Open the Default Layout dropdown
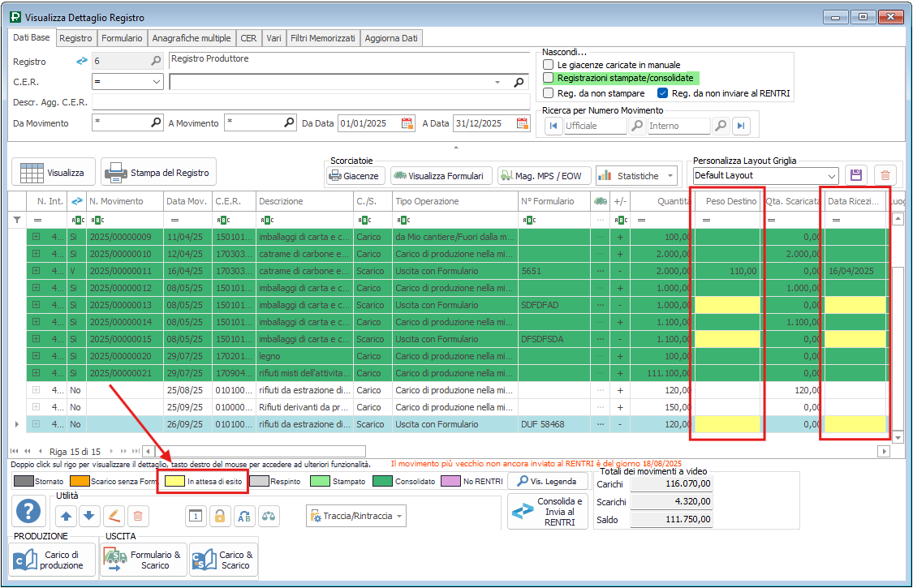913x588 pixels. pyautogui.click(x=831, y=176)
